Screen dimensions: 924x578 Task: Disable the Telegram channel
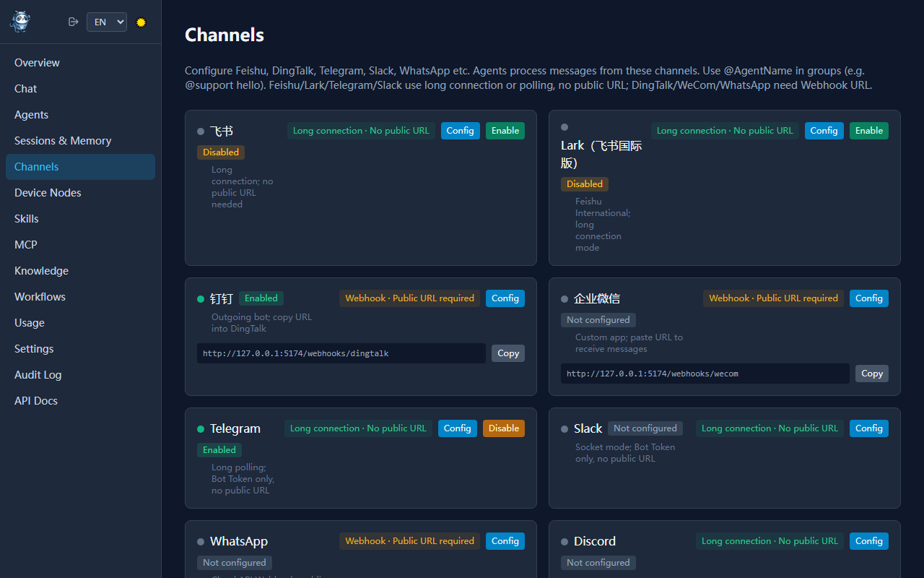pyautogui.click(x=504, y=428)
